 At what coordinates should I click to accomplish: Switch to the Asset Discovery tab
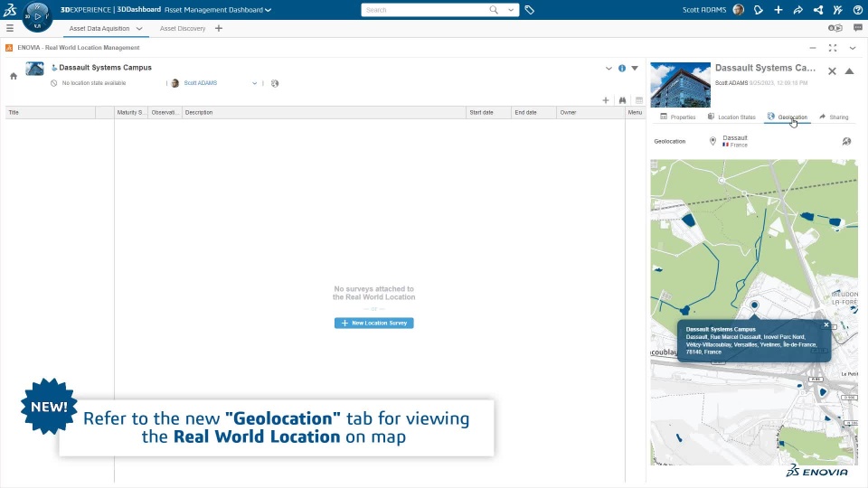[182, 28]
